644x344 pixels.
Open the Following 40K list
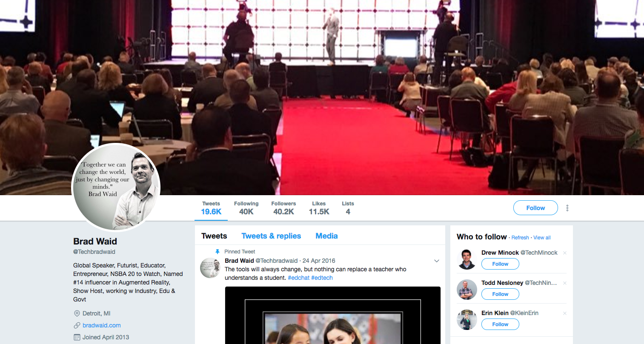tap(246, 208)
